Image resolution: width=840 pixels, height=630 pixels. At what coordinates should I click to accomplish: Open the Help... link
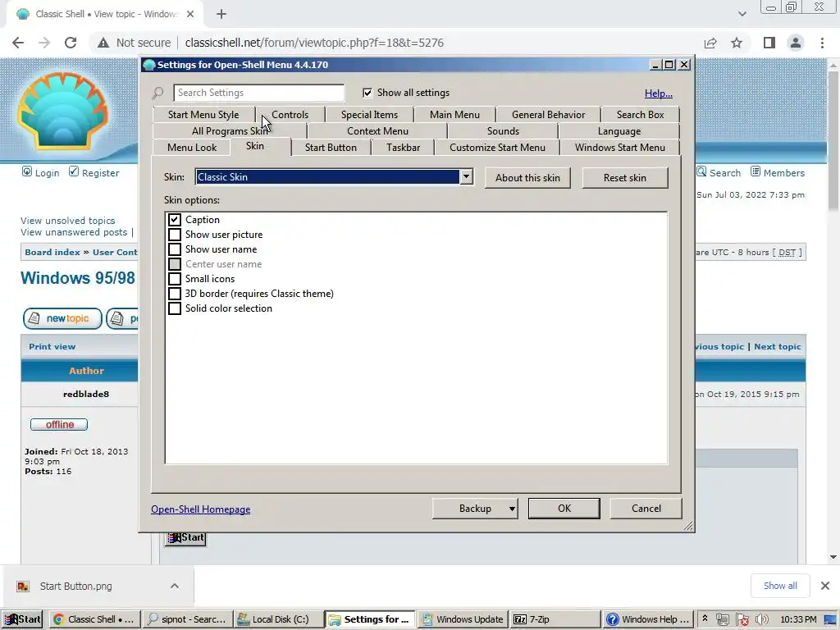[x=659, y=94]
